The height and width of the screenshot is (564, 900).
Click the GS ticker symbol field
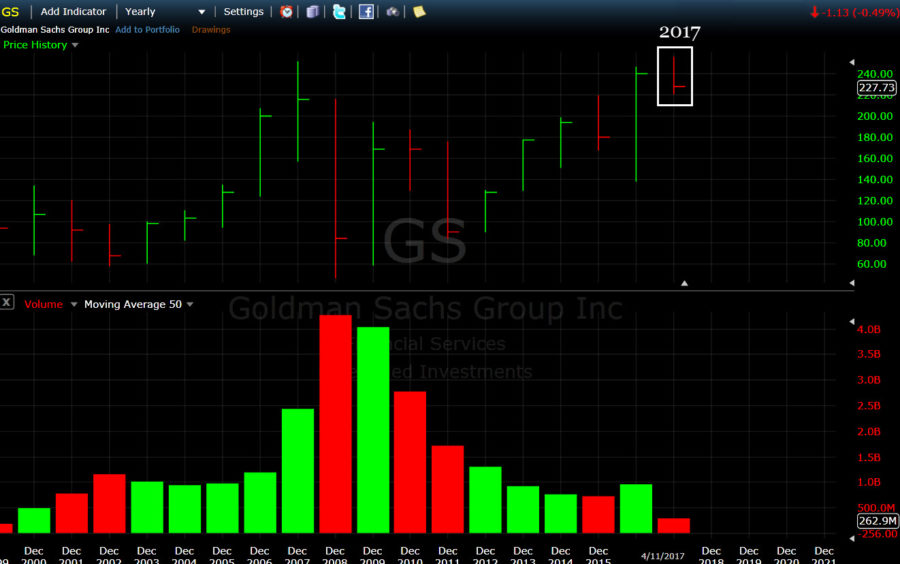10,11
